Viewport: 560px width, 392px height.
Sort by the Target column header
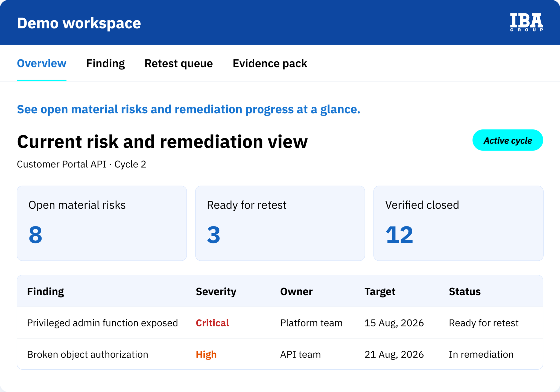380,291
